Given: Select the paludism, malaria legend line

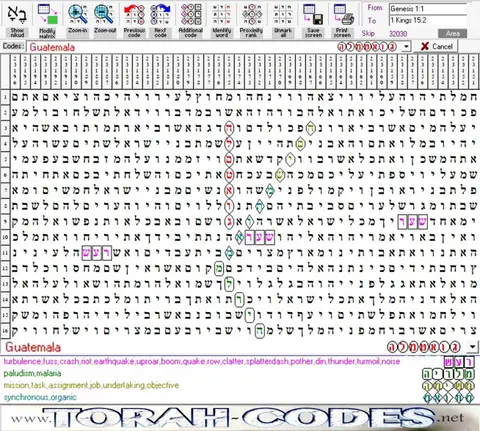Looking at the screenshot, I should tap(32, 373).
